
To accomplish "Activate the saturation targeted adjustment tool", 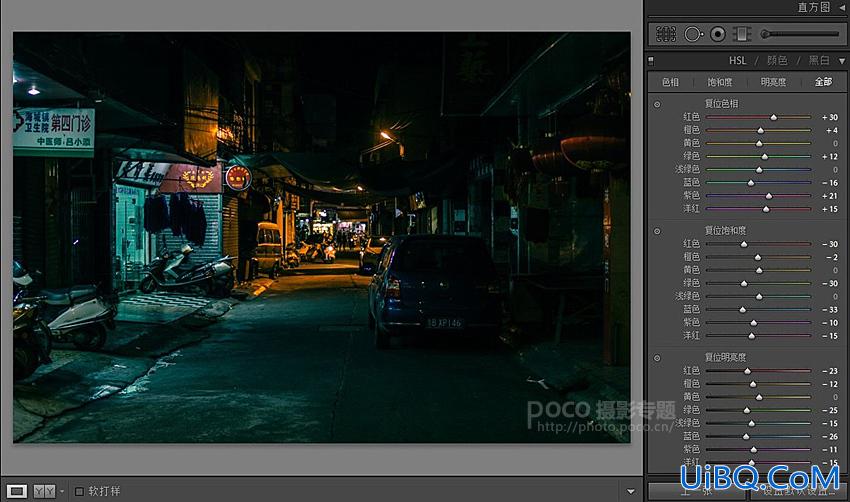I will click(x=657, y=231).
